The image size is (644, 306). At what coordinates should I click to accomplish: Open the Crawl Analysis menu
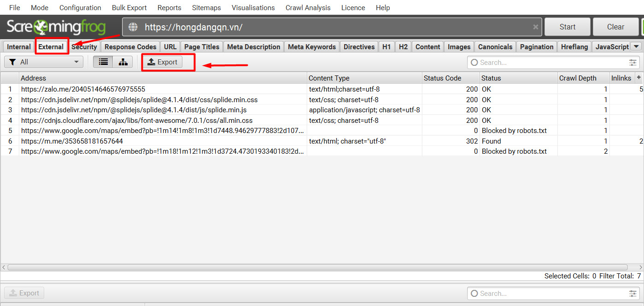pos(308,8)
